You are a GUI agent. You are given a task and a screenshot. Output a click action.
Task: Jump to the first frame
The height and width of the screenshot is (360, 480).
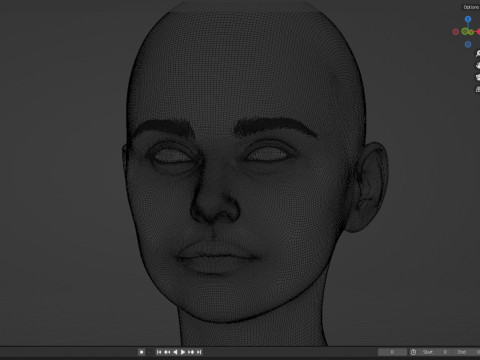pyautogui.click(x=159, y=352)
